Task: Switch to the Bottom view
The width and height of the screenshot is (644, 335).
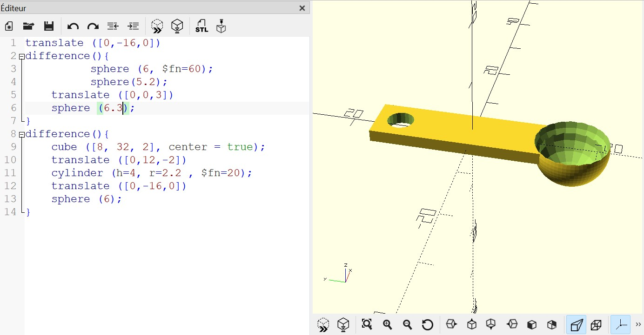Action: (491, 324)
